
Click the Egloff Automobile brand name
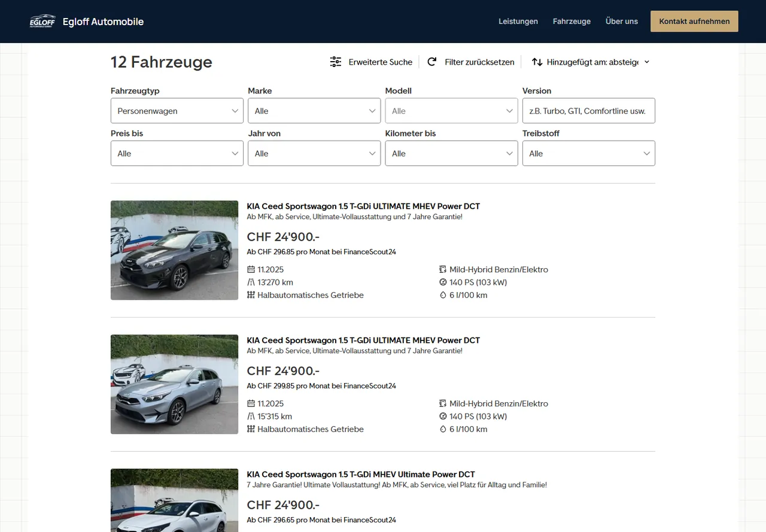(103, 22)
